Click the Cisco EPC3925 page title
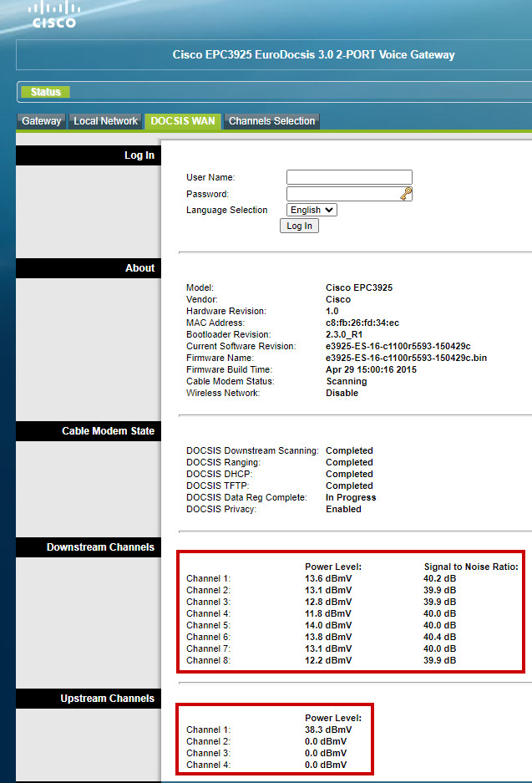 tap(313, 55)
